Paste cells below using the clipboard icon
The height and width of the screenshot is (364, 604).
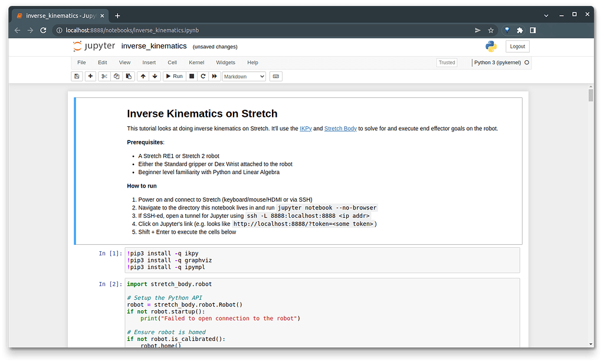(x=129, y=76)
